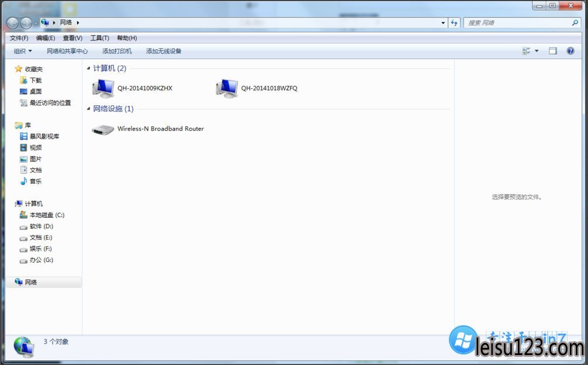Click the 暴风影视库 icon

[x=23, y=136]
